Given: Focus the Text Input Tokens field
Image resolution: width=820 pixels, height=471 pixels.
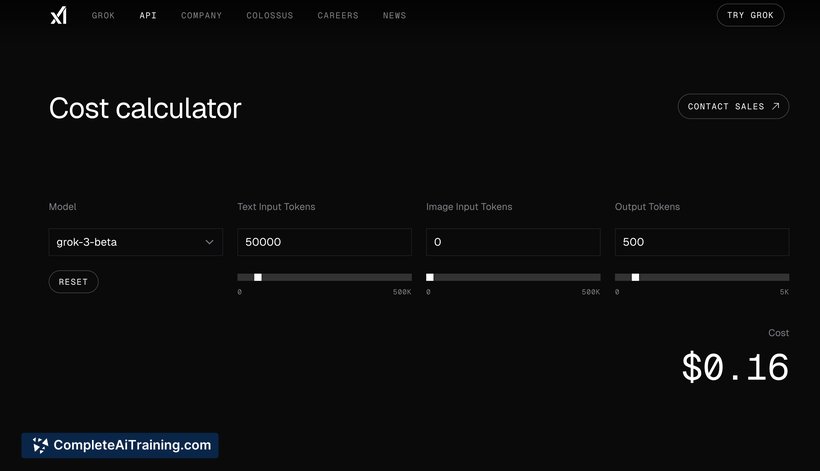Looking at the screenshot, I should point(324,242).
